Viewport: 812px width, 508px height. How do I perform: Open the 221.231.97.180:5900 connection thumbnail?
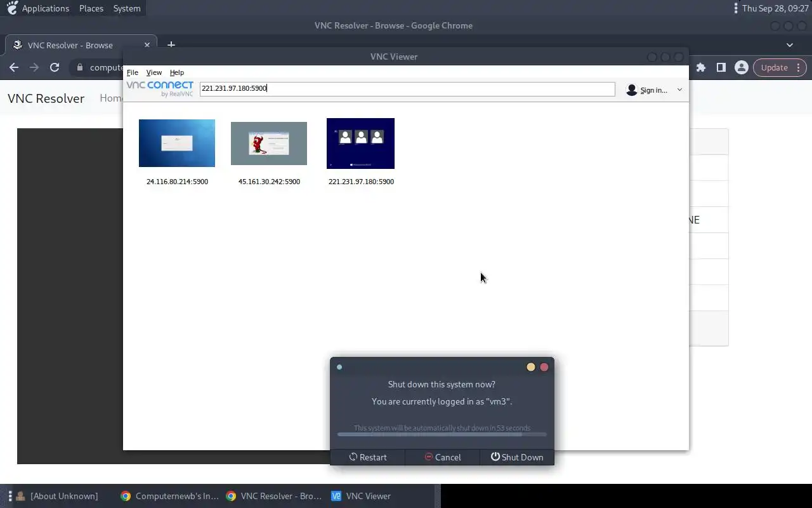coord(360,144)
